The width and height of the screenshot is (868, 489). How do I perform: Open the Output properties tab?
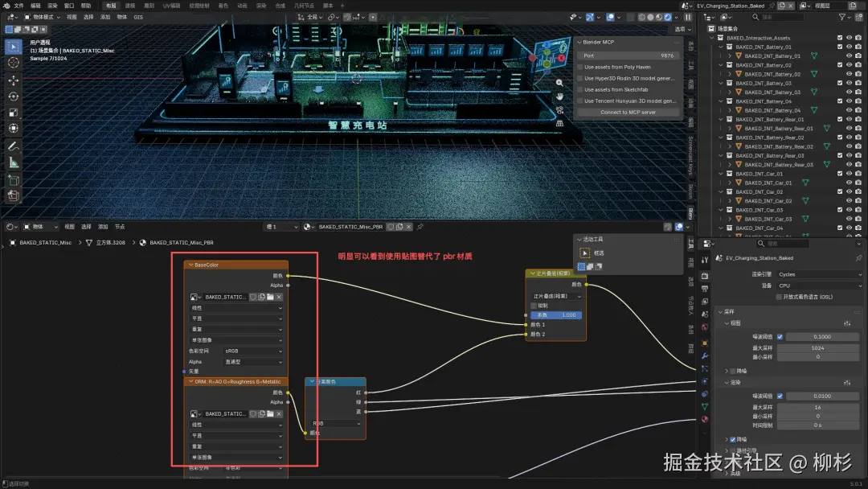click(705, 289)
